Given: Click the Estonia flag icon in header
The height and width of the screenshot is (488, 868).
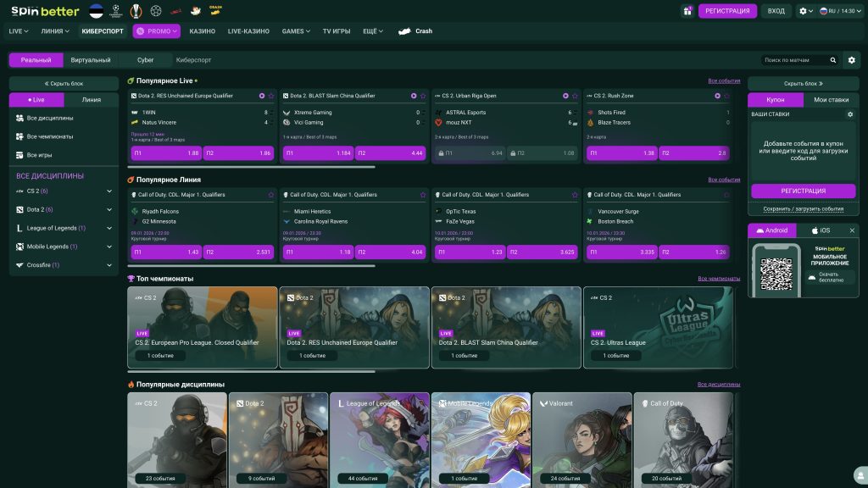Looking at the screenshot, I should pos(96,11).
